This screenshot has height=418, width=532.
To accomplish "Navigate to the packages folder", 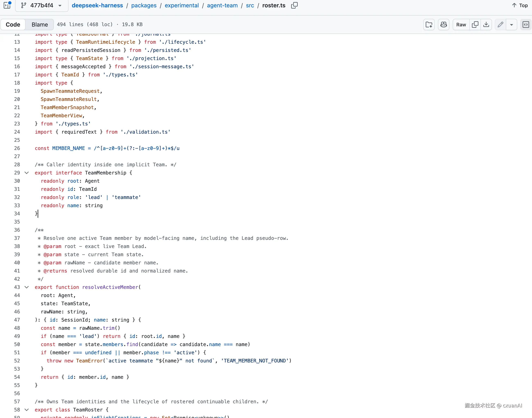I will [144, 5].
